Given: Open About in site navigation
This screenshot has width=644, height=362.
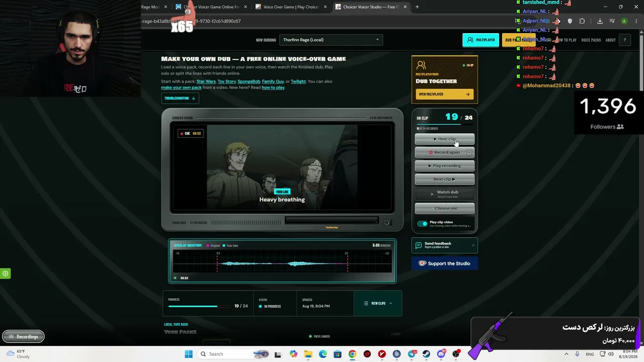Looking at the screenshot, I should 610,40.
